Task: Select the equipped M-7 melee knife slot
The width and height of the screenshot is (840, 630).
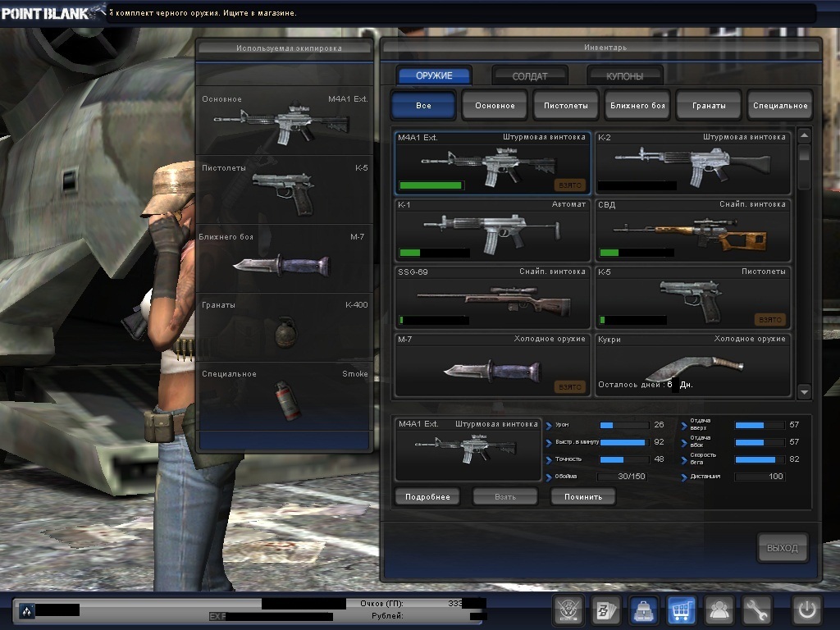Action: 285,258
